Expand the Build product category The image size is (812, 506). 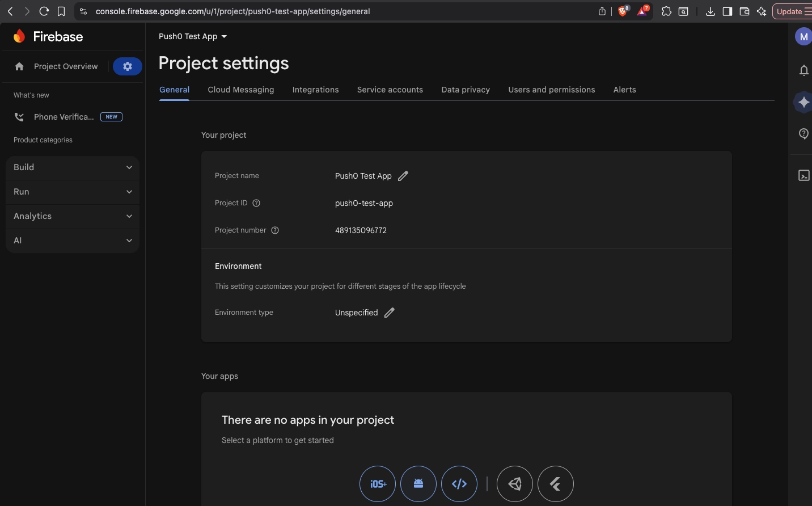point(72,167)
